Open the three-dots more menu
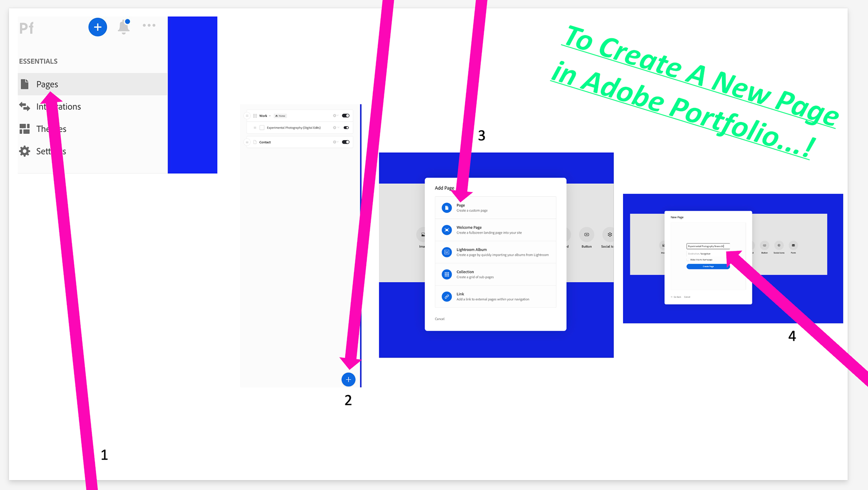This screenshot has width=868, height=490. [x=149, y=25]
